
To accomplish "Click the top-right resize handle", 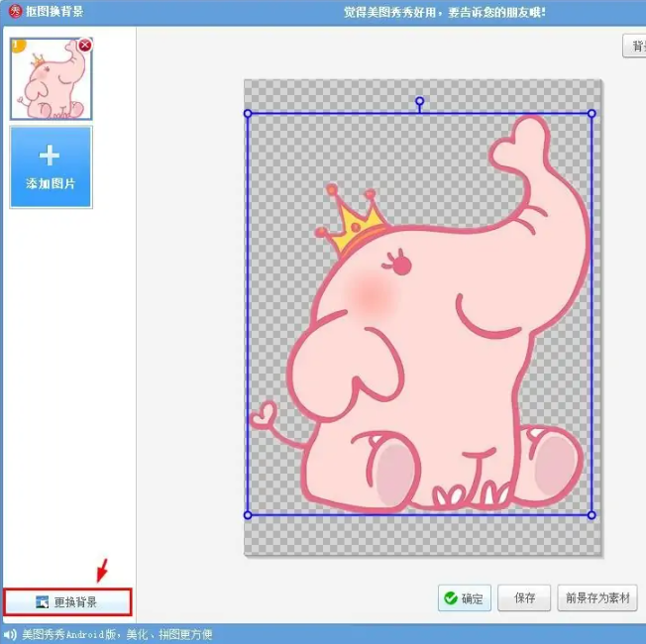I will 592,113.
